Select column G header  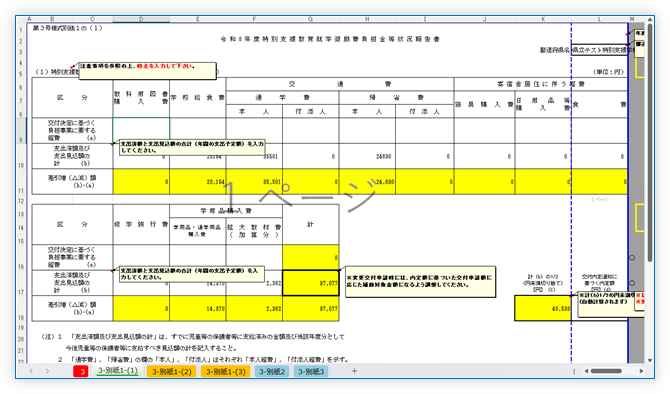tap(311, 19)
